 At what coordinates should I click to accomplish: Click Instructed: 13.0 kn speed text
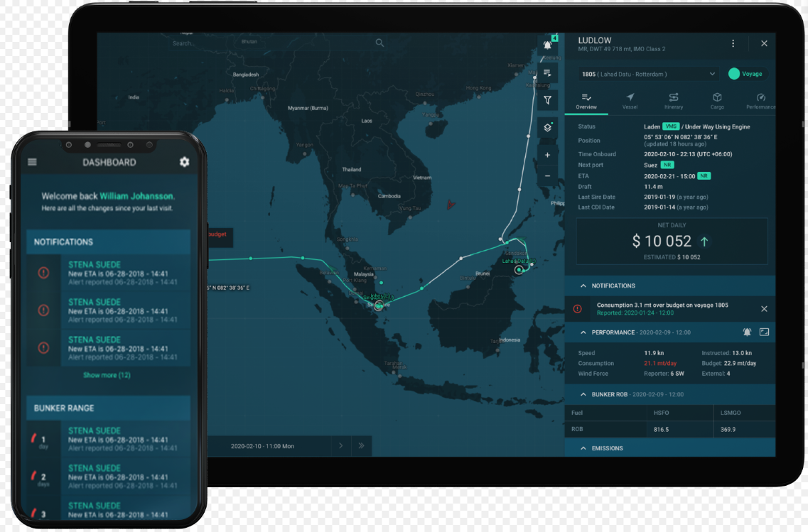click(x=726, y=353)
